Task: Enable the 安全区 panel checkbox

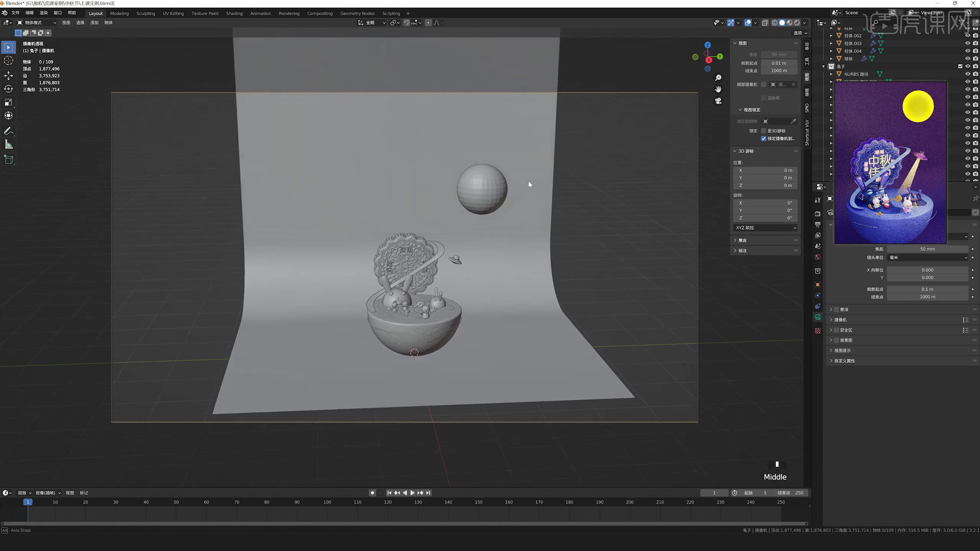Action: pyautogui.click(x=836, y=330)
